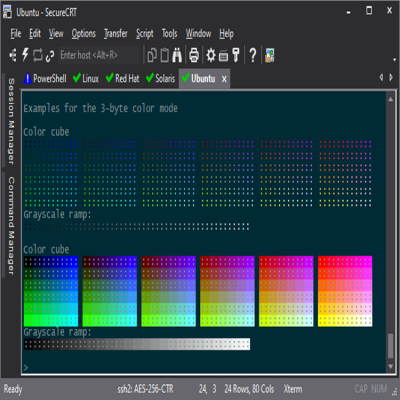Screen dimensions: 400x400
Task: Click the green check on the Ubuntu tab
Action: point(186,78)
